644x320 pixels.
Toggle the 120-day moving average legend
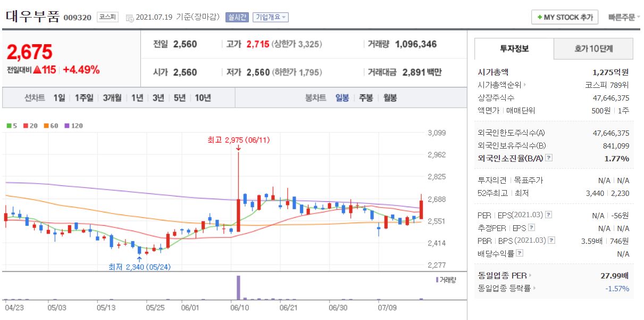(x=67, y=126)
